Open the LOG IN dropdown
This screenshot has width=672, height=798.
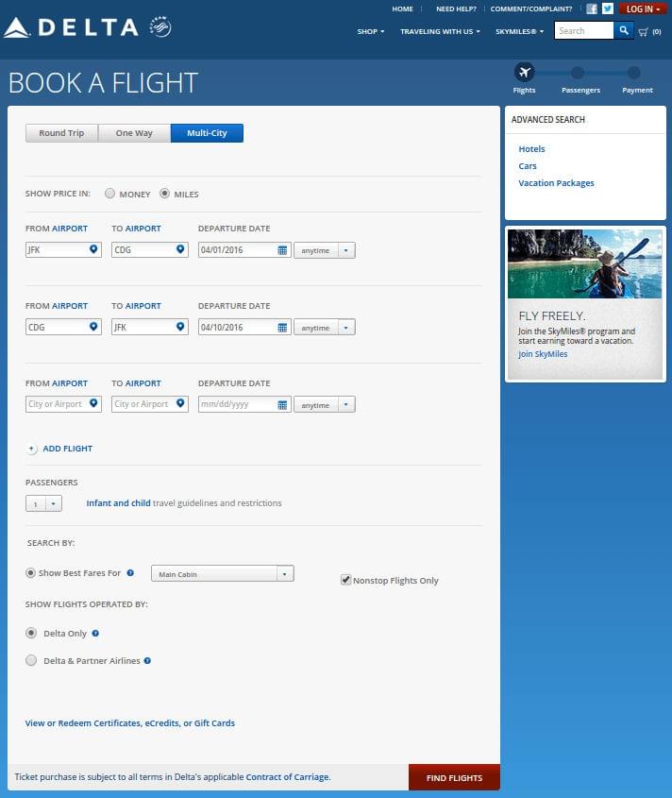[x=643, y=9]
